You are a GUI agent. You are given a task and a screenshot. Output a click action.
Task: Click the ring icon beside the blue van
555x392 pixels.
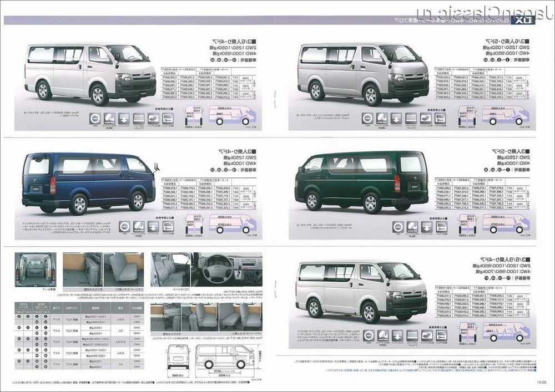[x=124, y=227]
